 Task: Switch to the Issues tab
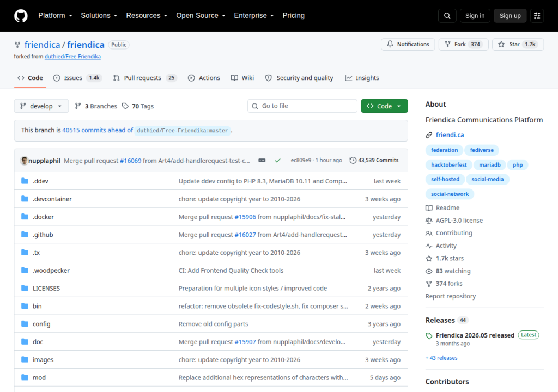[x=77, y=78]
